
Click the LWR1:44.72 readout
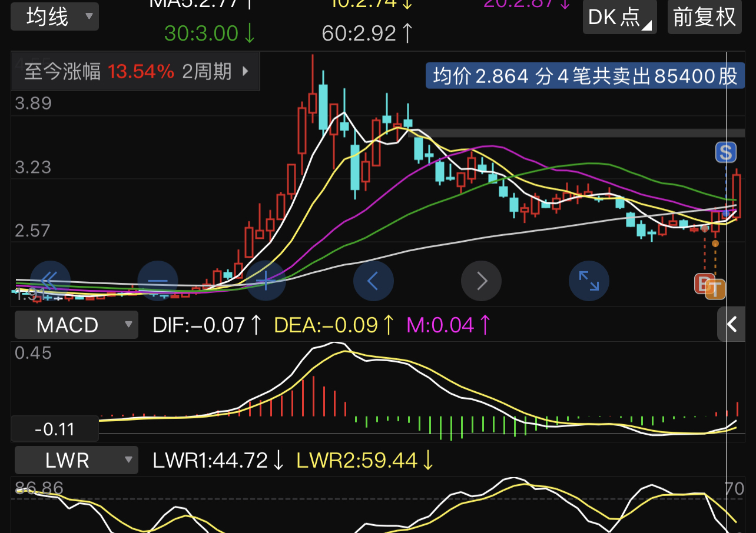pyautogui.click(x=219, y=460)
